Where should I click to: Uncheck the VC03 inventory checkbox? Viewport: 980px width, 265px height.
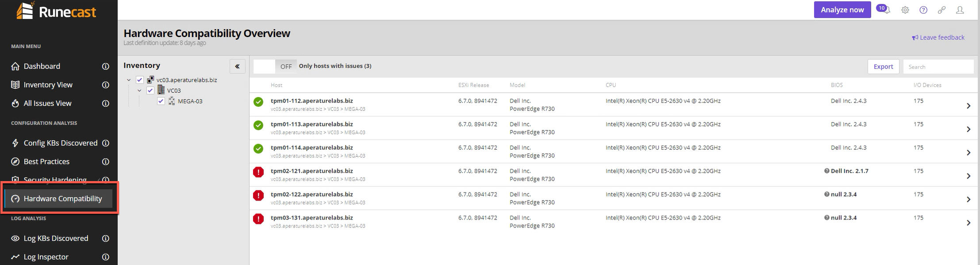(150, 91)
